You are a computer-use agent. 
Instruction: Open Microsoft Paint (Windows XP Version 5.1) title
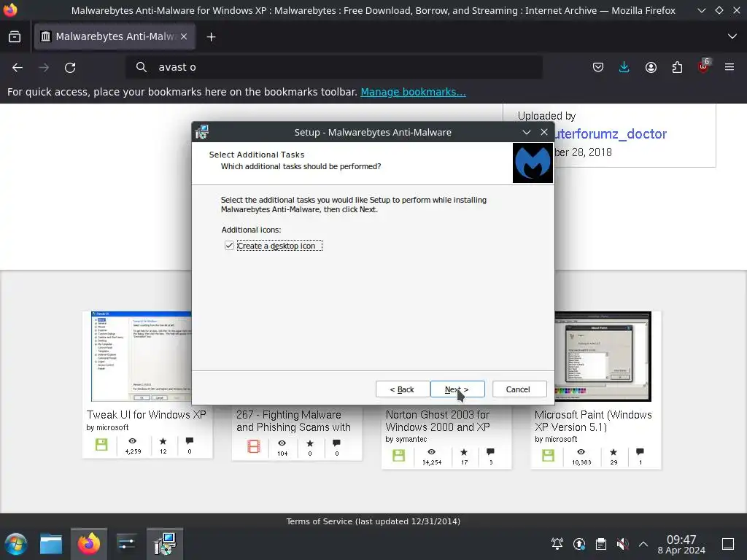click(x=593, y=421)
